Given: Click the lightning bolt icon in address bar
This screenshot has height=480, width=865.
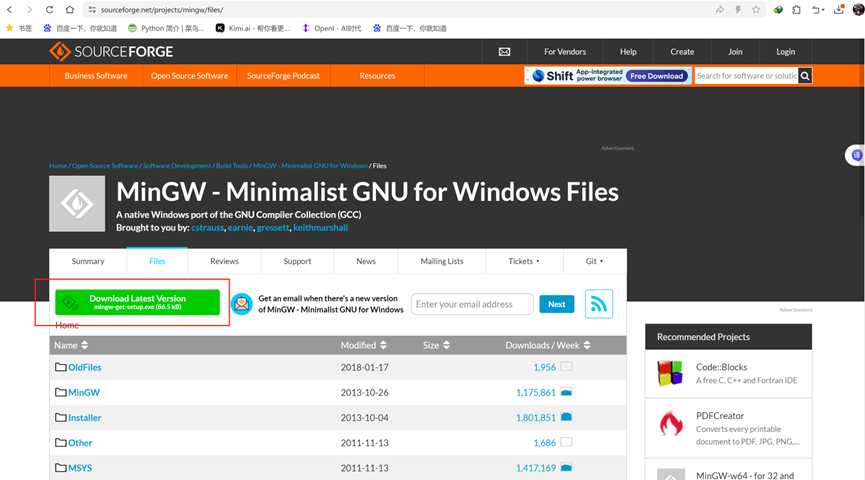Looking at the screenshot, I should [x=738, y=9].
